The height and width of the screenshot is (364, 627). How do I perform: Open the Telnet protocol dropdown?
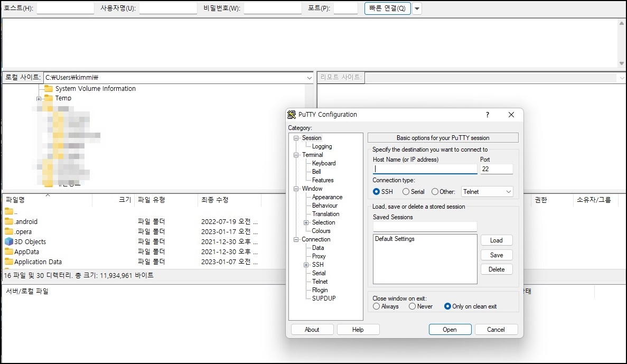[x=487, y=192]
